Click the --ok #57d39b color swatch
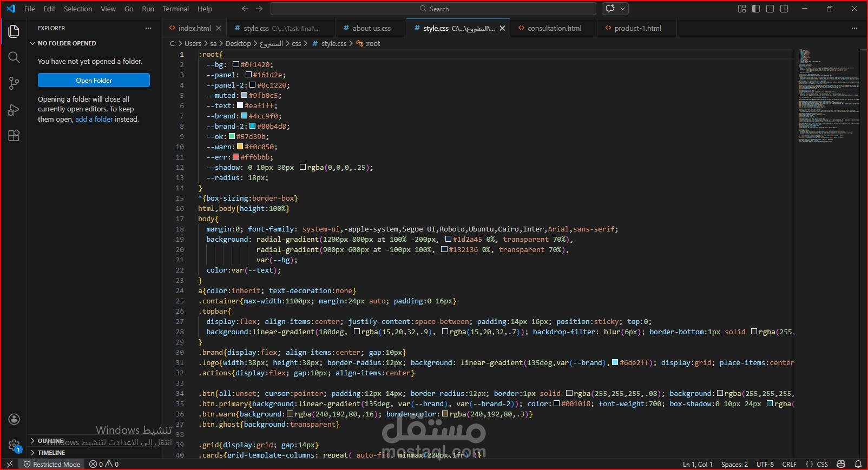868x470 pixels. 232,136
